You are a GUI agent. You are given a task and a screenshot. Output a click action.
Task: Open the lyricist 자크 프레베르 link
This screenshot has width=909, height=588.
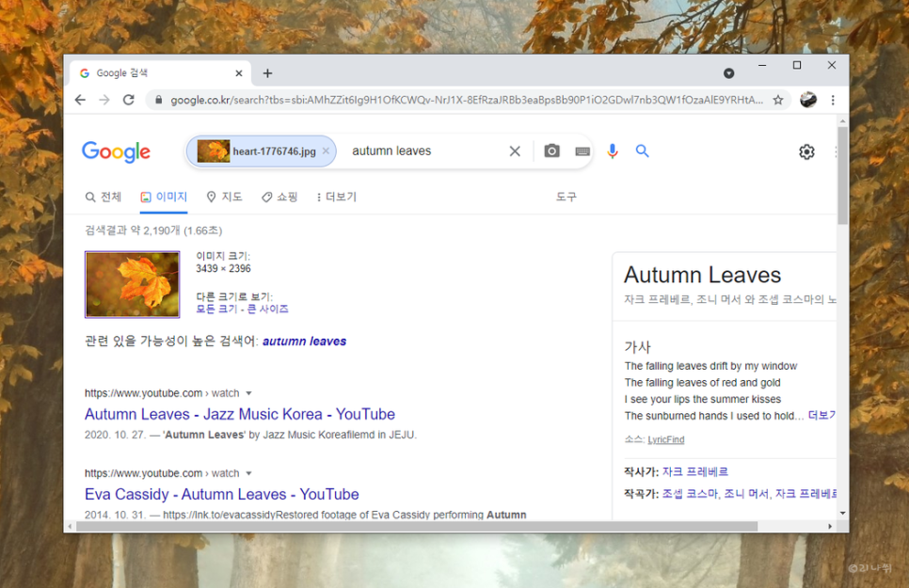[695, 472]
